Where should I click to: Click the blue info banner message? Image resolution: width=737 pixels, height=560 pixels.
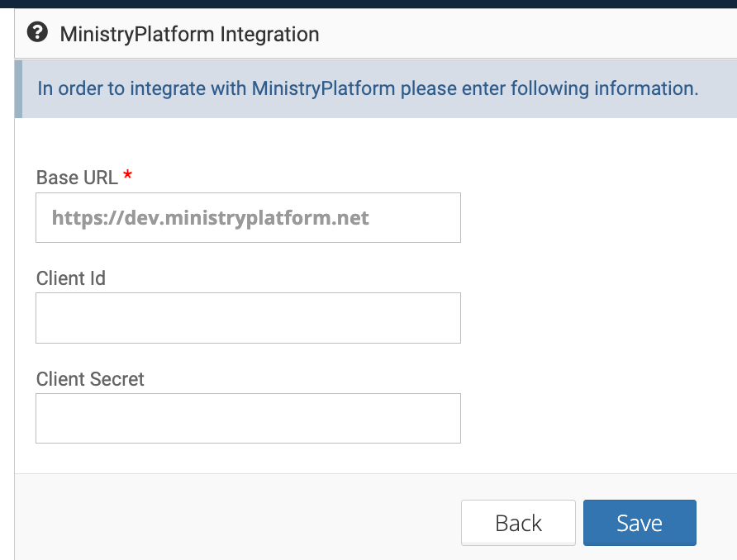click(x=368, y=88)
